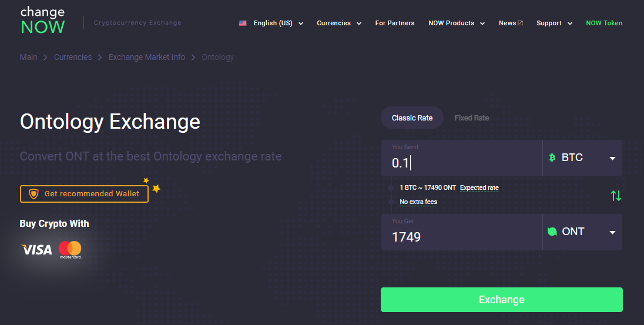The height and width of the screenshot is (325, 644).
Task: Select the Classic Rate tab
Action: tap(412, 118)
